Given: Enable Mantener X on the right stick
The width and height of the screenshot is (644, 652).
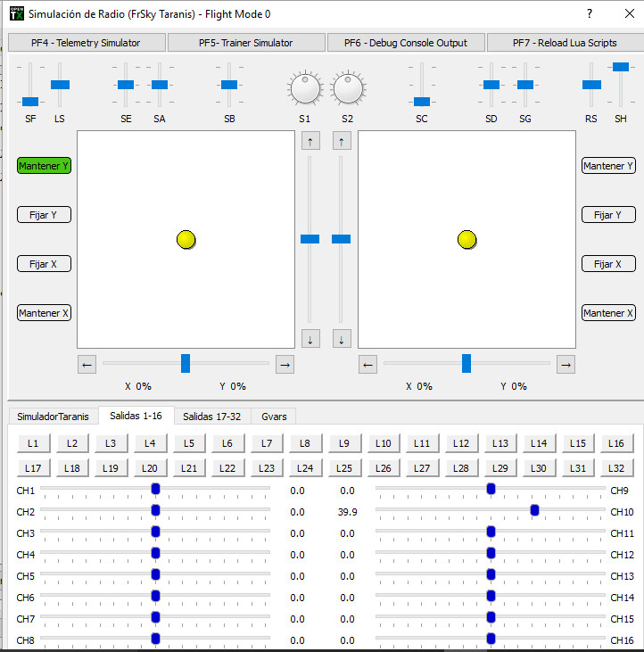Looking at the screenshot, I should pyautogui.click(x=608, y=313).
